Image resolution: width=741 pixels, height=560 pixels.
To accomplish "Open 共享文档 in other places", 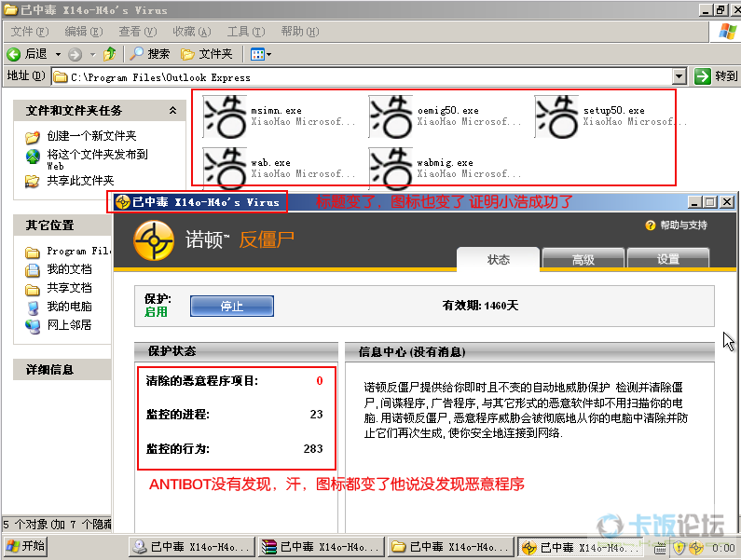I will click(x=69, y=288).
